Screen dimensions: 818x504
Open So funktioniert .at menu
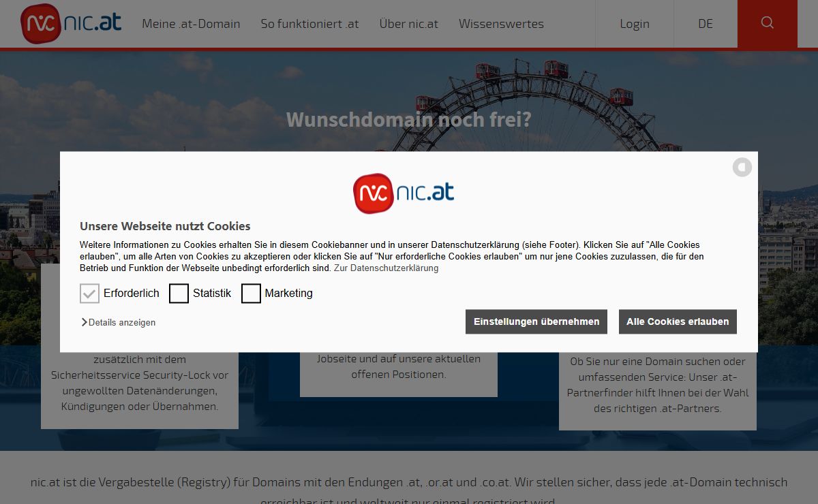tap(309, 24)
